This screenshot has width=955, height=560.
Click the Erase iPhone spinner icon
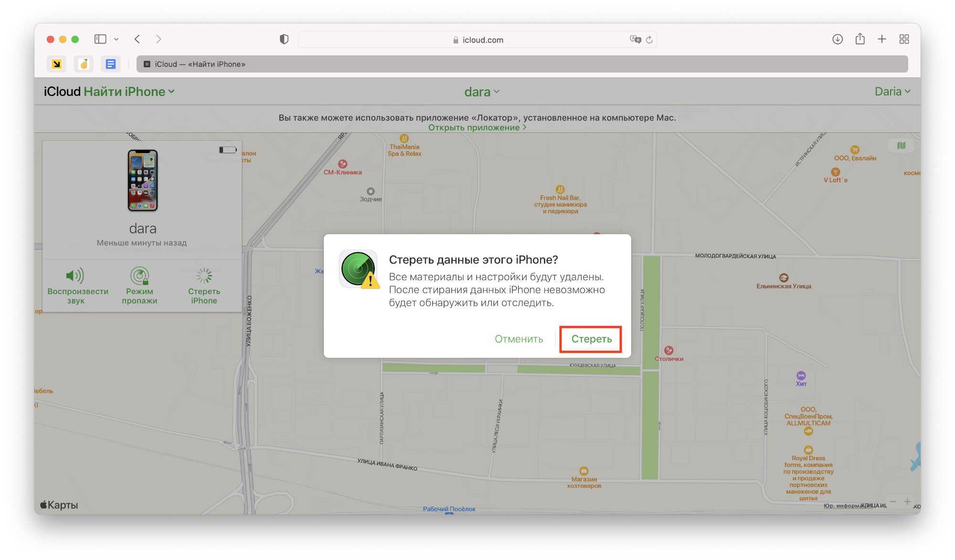[204, 275]
